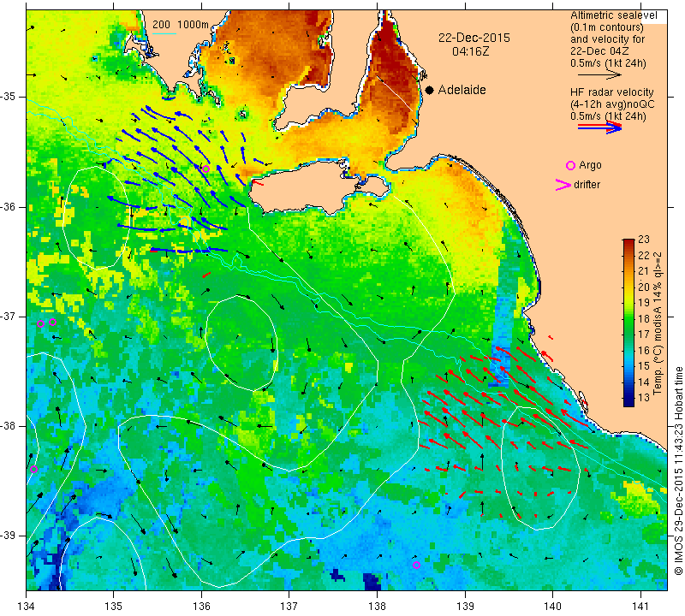This screenshot has width=685, height=616.
Task: Click the longitude axis label '137'
Action: 289,606
